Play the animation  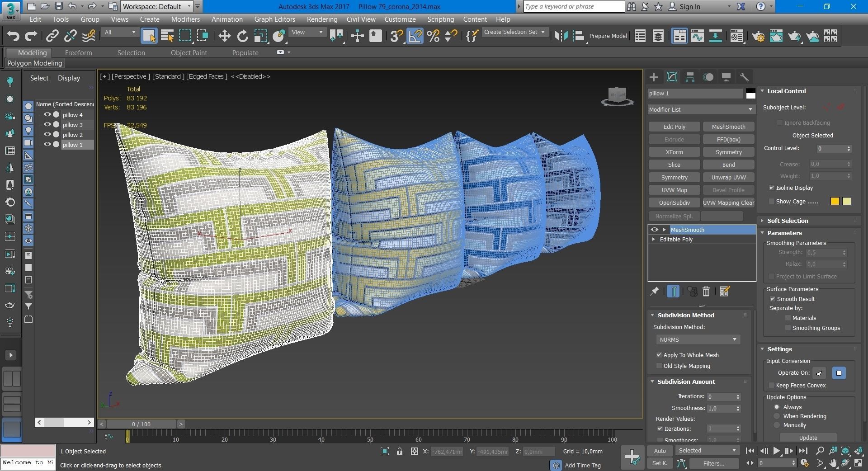pyautogui.click(x=776, y=451)
